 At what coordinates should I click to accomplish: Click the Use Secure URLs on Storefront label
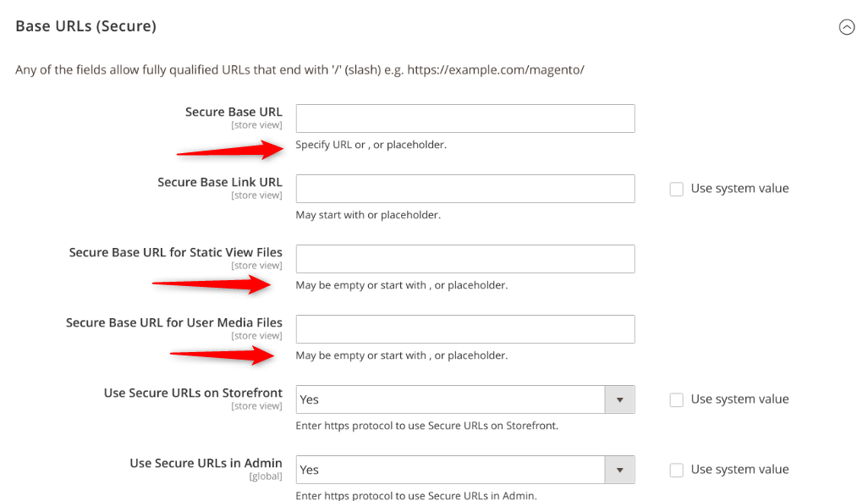[x=193, y=393]
